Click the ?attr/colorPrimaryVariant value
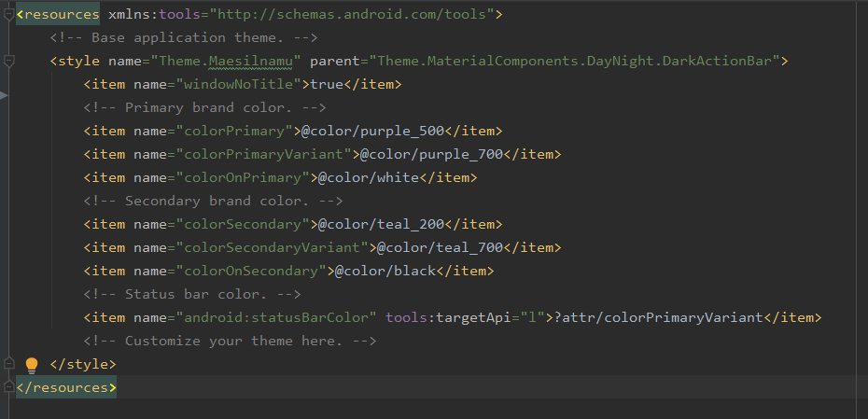 tap(658, 316)
